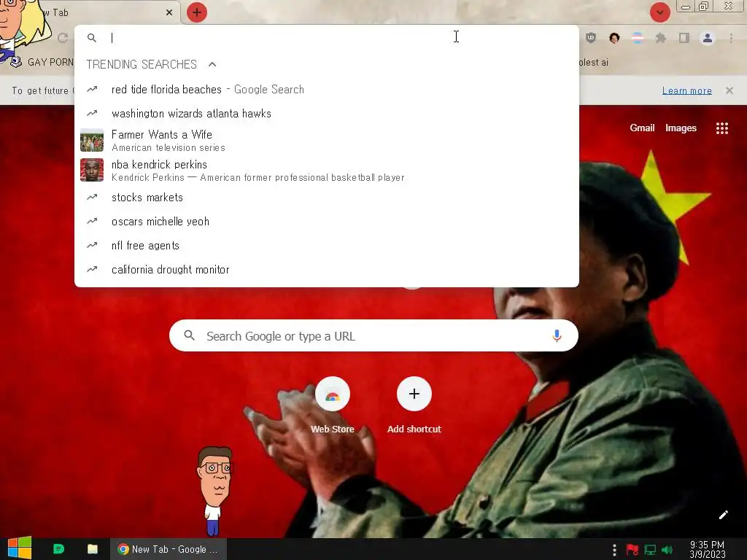This screenshot has height=560, width=747.
Task: Click the red tab search chevron button
Action: (x=659, y=12)
